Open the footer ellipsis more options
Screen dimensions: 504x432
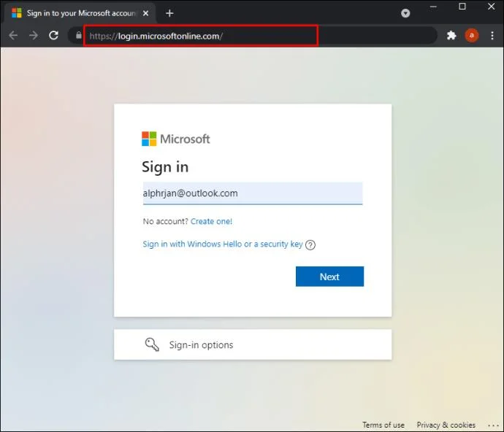tap(493, 425)
